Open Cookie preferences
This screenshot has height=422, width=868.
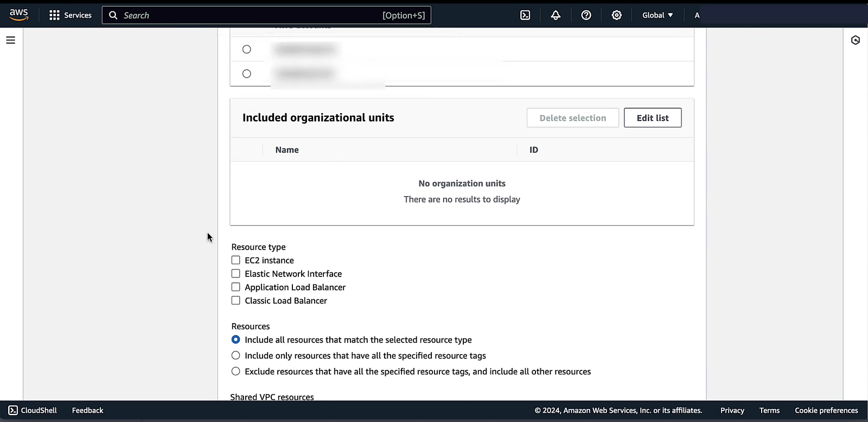point(826,411)
